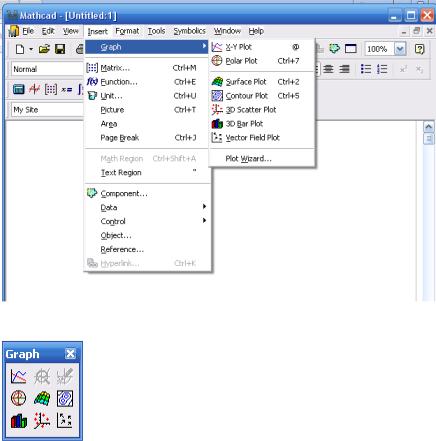Image resolution: width=436 pixels, height=441 pixels.
Task: Click the Save floppy disk icon
Action: [60, 49]
